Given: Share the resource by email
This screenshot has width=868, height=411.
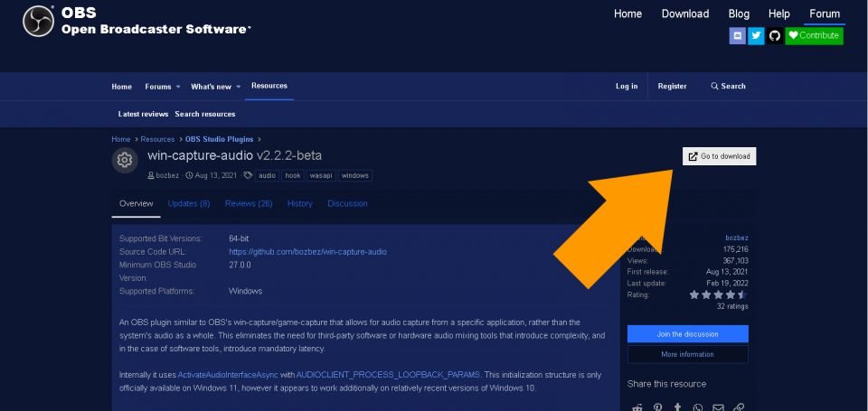Looking at the screenshot, I should coord(718,407).
